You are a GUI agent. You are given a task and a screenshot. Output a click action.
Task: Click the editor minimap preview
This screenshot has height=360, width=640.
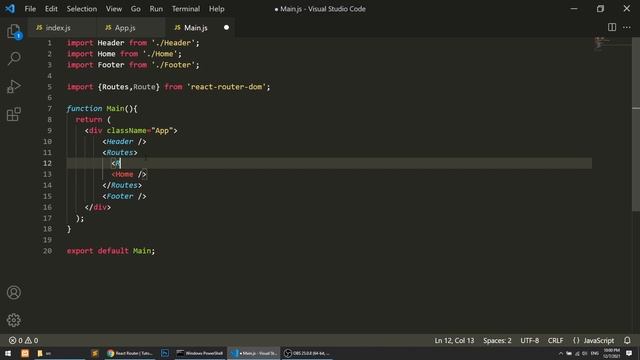point(611,43)
